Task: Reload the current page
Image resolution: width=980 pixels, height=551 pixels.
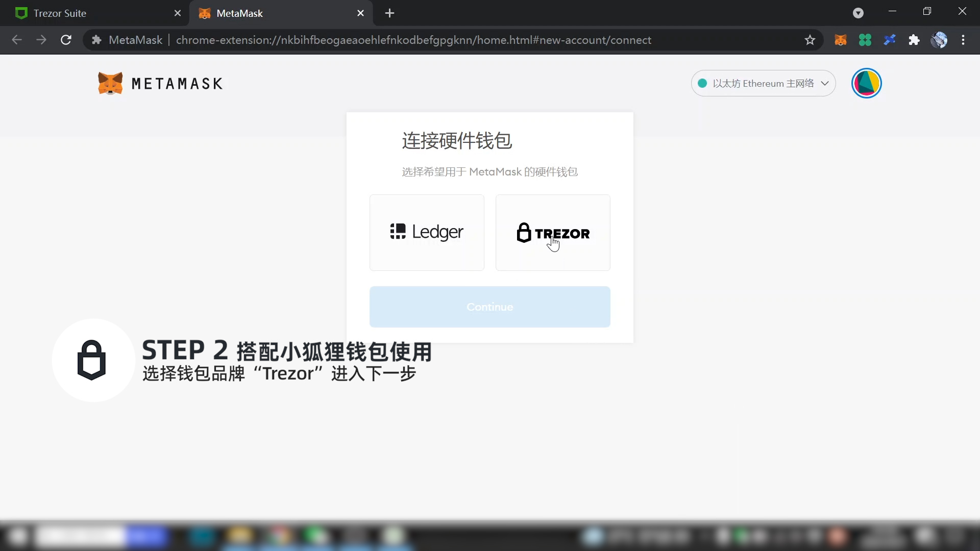Action: 66,40
